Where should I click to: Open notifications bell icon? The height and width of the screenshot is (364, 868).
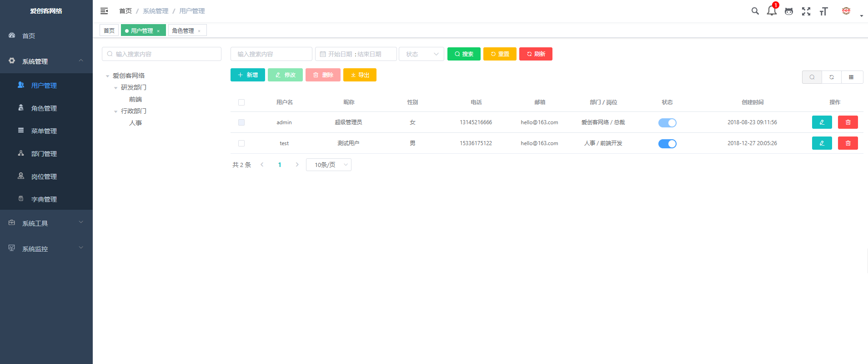point(772,10)
